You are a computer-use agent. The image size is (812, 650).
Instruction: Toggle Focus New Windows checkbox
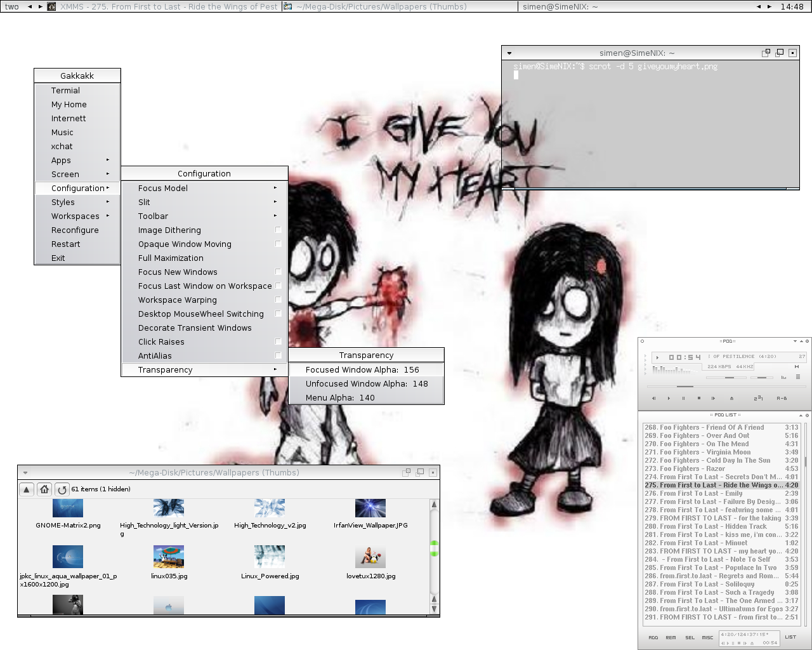click(278, 272)
